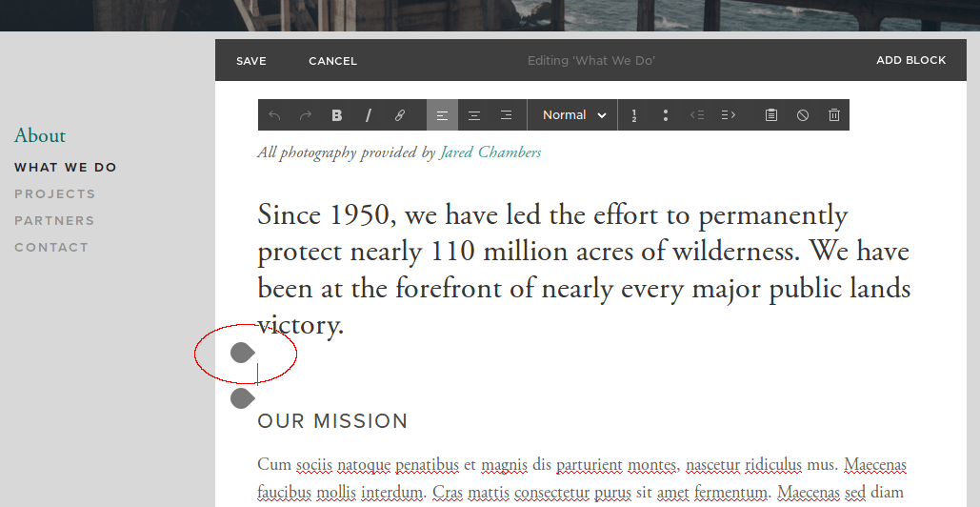Select left text alignment
This screenshot has height=507, width=980.
point(442,115)
